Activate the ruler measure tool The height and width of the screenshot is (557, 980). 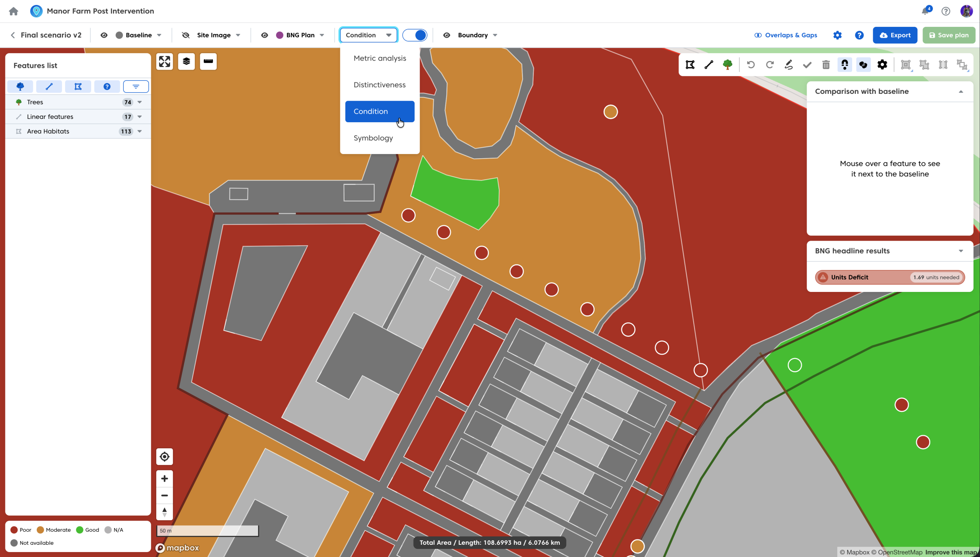[208, 62]
